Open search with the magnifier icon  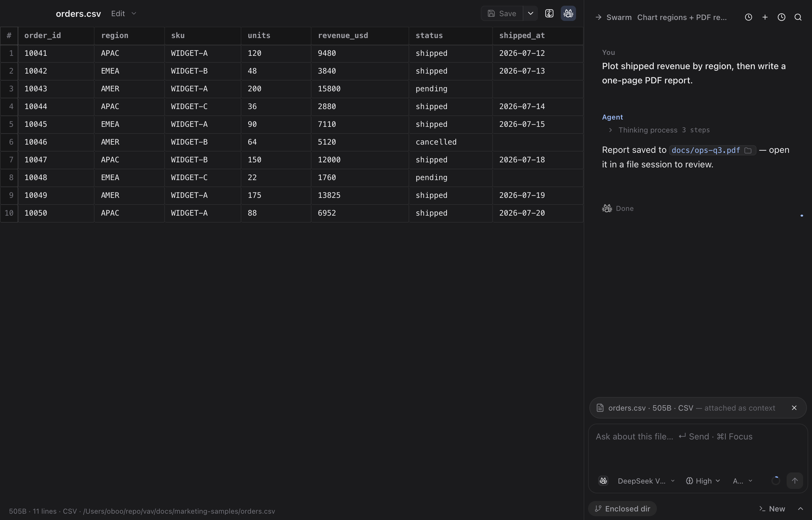[798, 17]
